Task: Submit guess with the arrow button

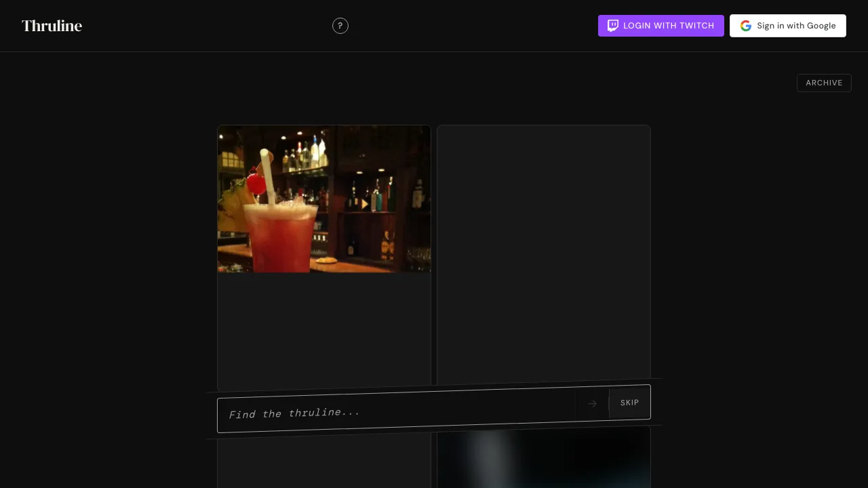Action: tap(593, 403)
